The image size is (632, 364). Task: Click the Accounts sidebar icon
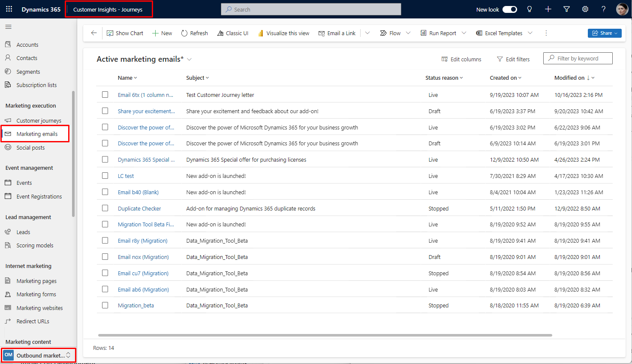[x=8, y=44]
